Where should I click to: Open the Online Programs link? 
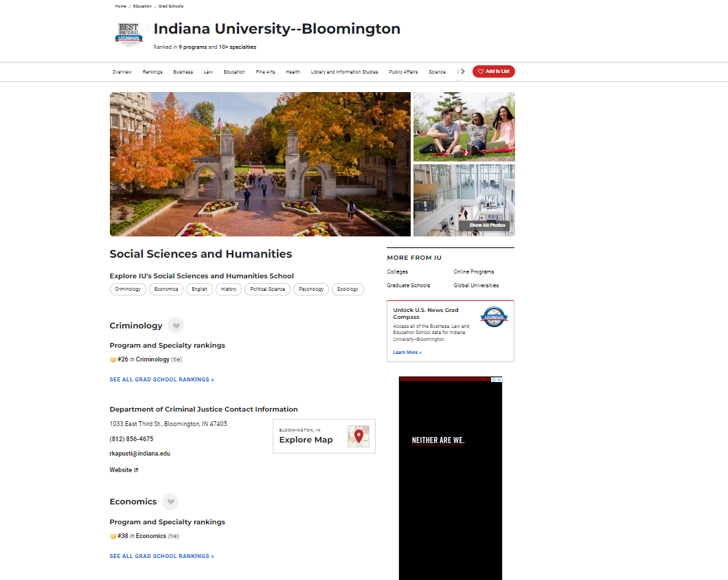pos(474,272)
